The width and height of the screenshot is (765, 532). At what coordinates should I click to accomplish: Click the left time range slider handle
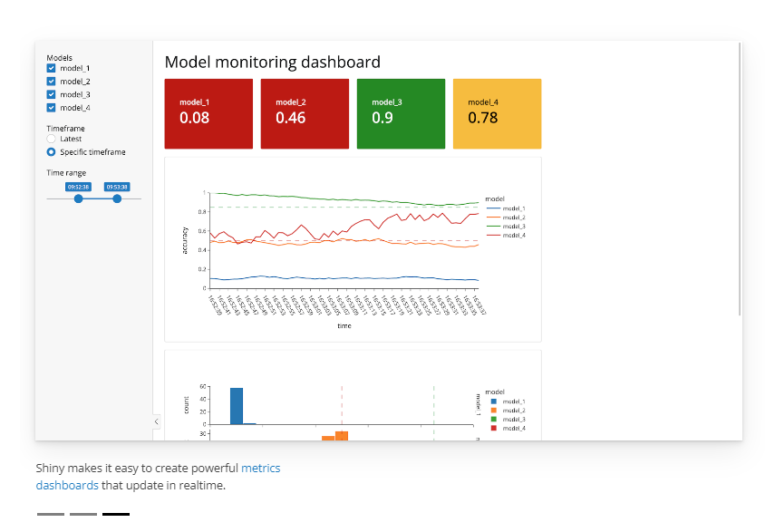click(79, 199)
